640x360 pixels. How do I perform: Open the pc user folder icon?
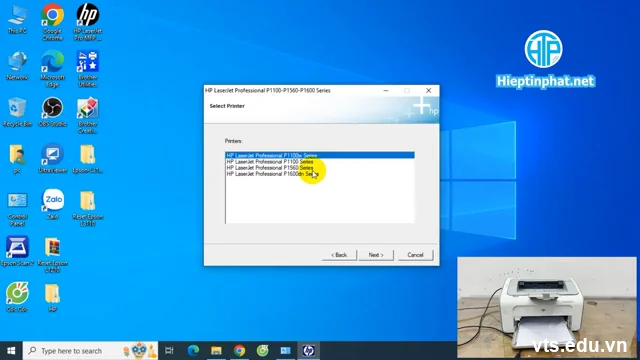coord(17,158)
